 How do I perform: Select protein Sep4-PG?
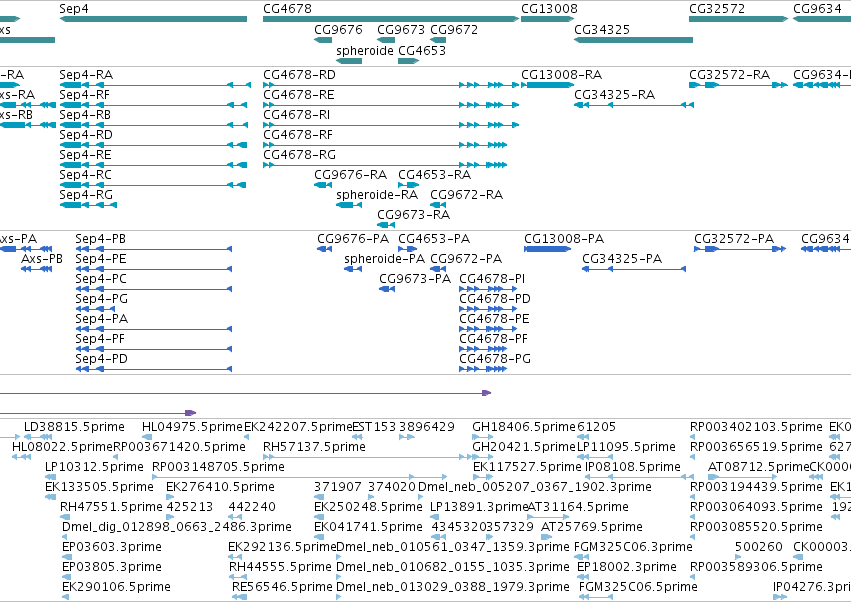pos(101,299)
